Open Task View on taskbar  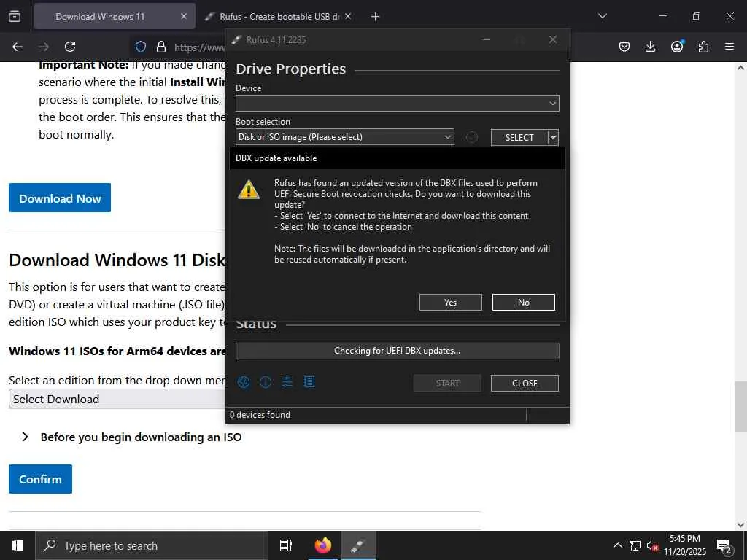(x=286, y=545)
